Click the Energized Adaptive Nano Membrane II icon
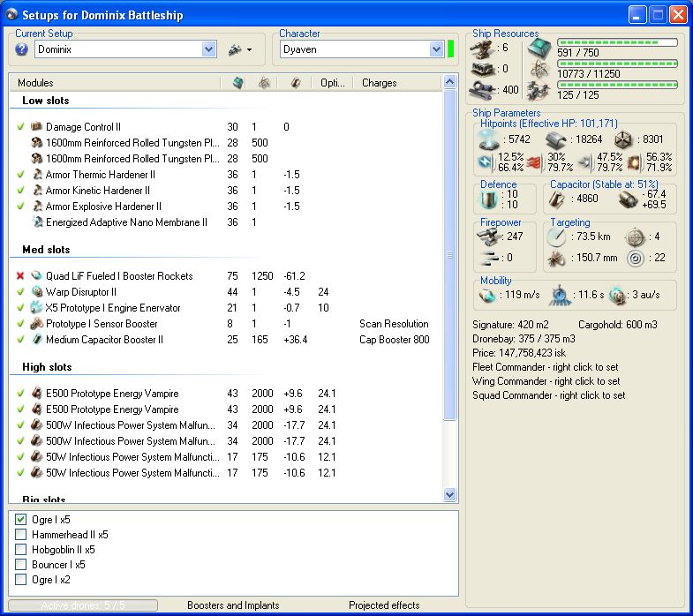 pyautogui.click(x=37, y=222)
